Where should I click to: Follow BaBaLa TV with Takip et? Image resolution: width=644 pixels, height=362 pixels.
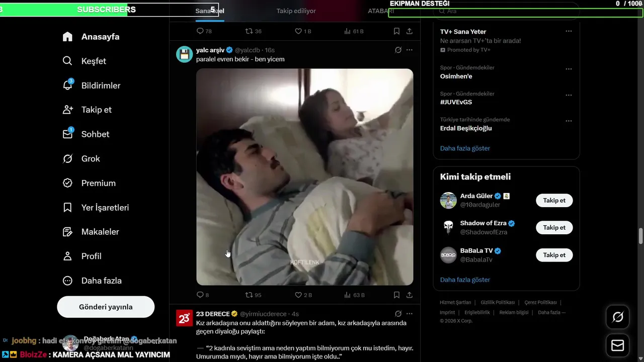tap(554, 255)
